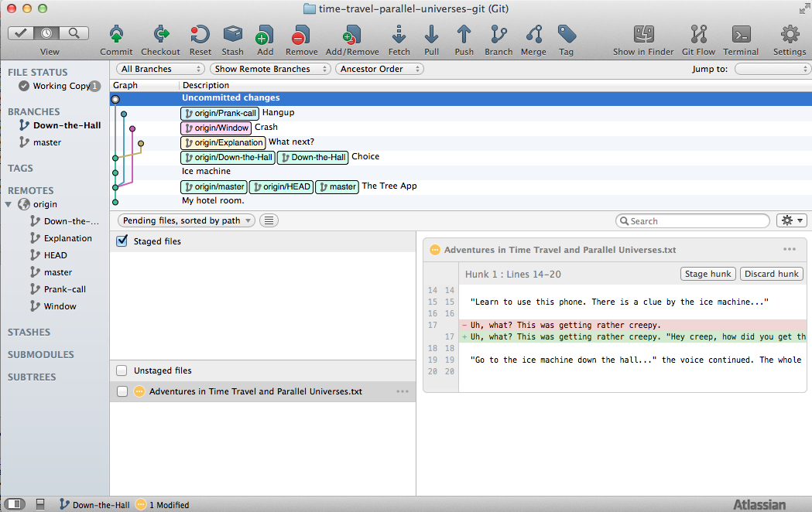
Task: Select the Uncommitted changes row
Action: click(x=461, y=97)
